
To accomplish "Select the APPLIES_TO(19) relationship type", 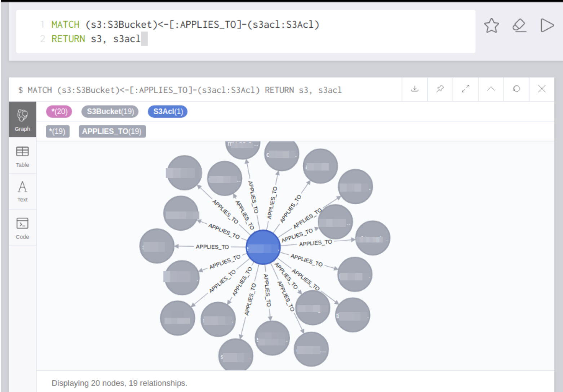I will coord(112,132).
